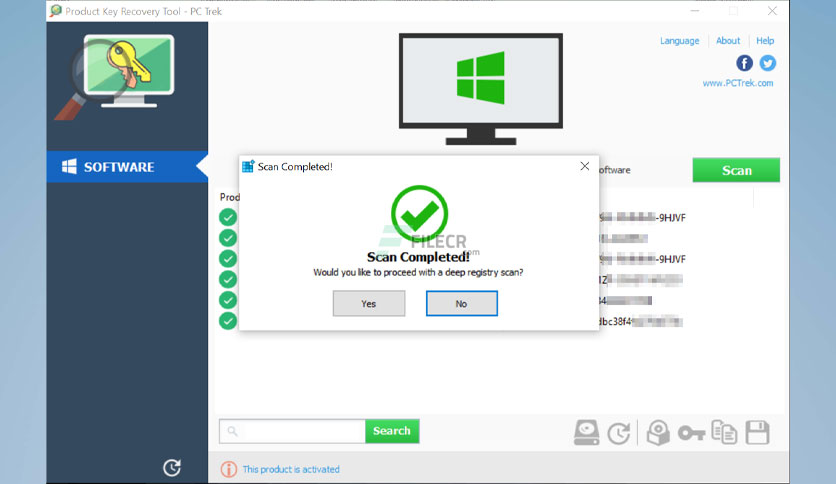The width and height of the screenshot is (836, 484).
Task: Select key row starting with dbc38f4
Action: (641, 321)
